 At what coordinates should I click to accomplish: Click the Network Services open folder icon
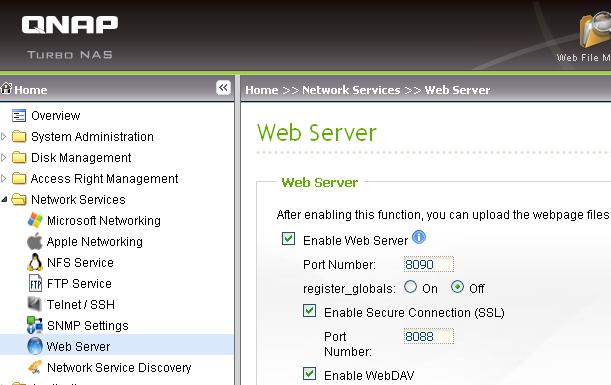tap(19, 200)
